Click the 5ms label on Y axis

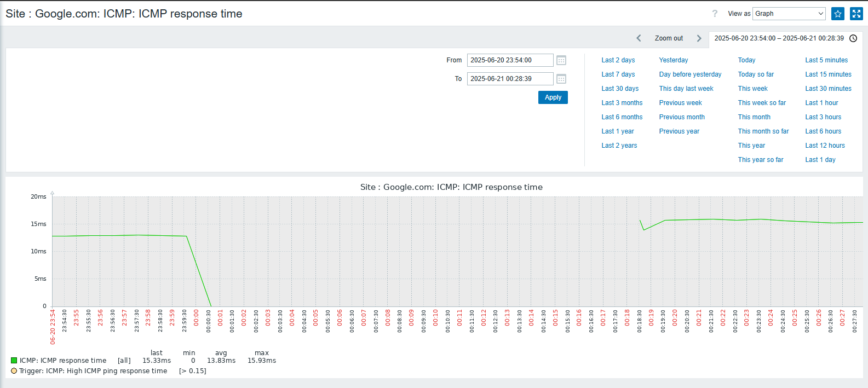point(41,279)
